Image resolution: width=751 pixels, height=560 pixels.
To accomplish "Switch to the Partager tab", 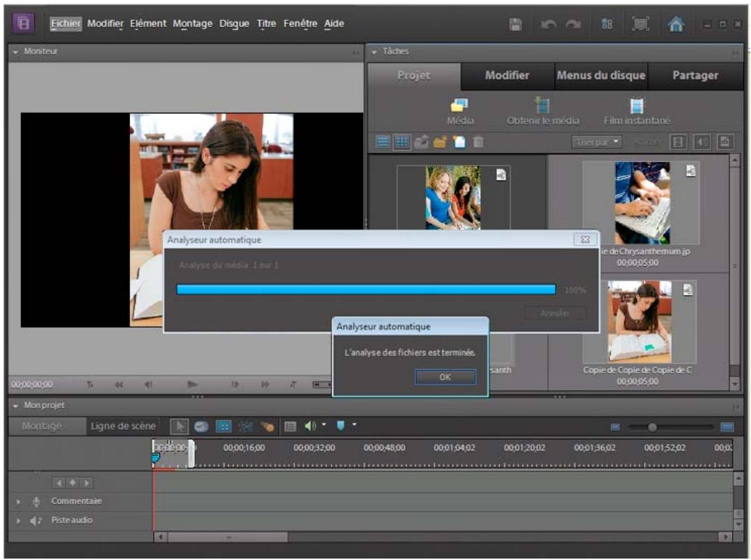I will click(695, 75).
